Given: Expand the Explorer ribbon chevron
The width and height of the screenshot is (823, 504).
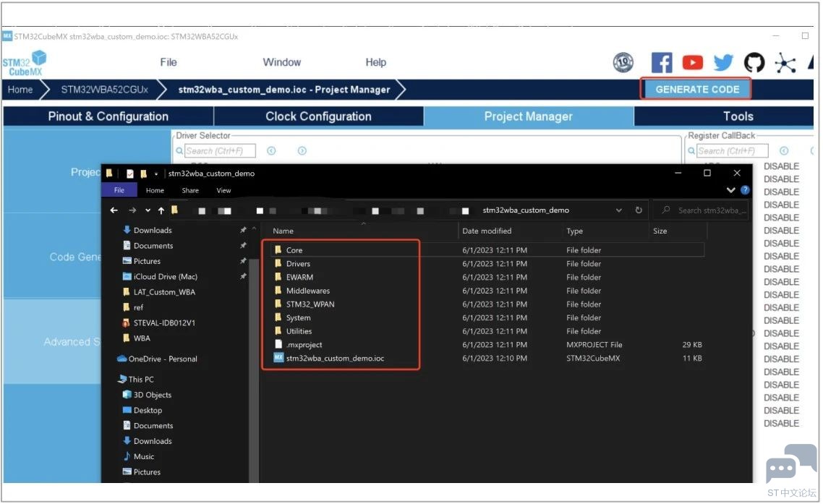Looking at the screenshot, I should pyautogui.click(x=730, y=190).
